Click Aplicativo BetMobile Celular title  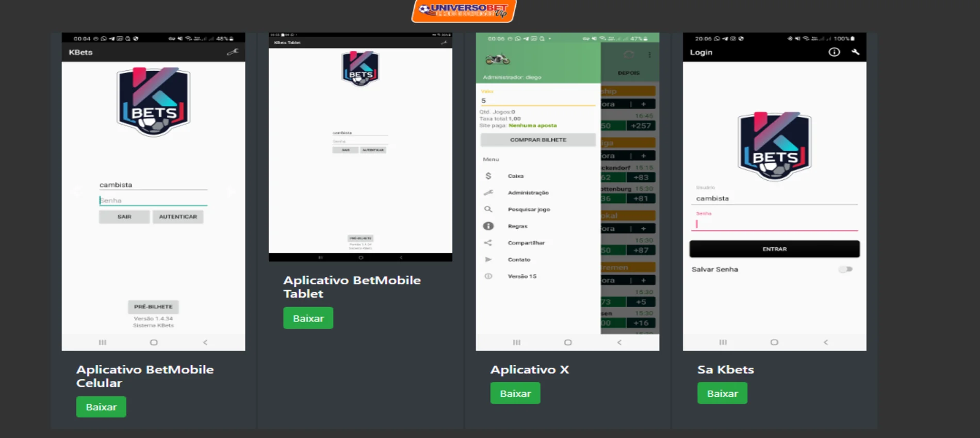click(145, 376)
